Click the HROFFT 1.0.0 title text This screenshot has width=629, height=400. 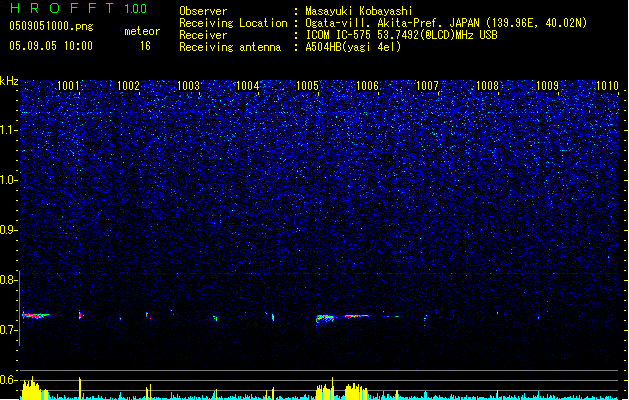[78, 8]
